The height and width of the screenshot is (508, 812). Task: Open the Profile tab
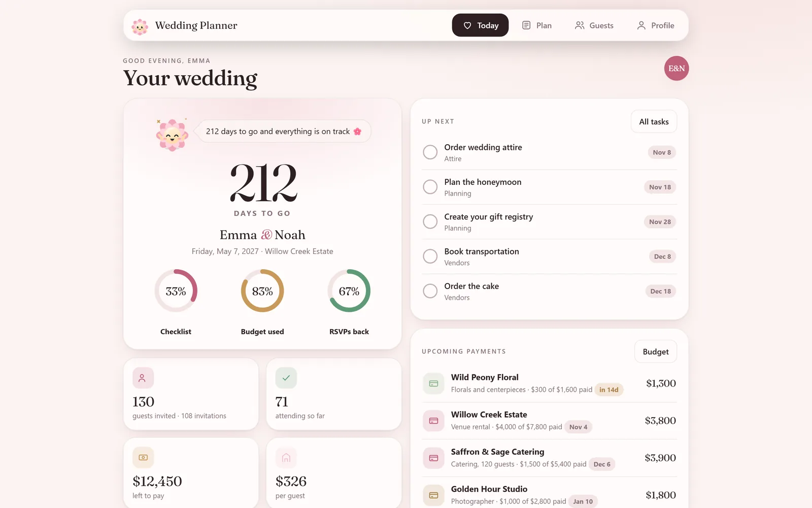[x=655, y=25]
